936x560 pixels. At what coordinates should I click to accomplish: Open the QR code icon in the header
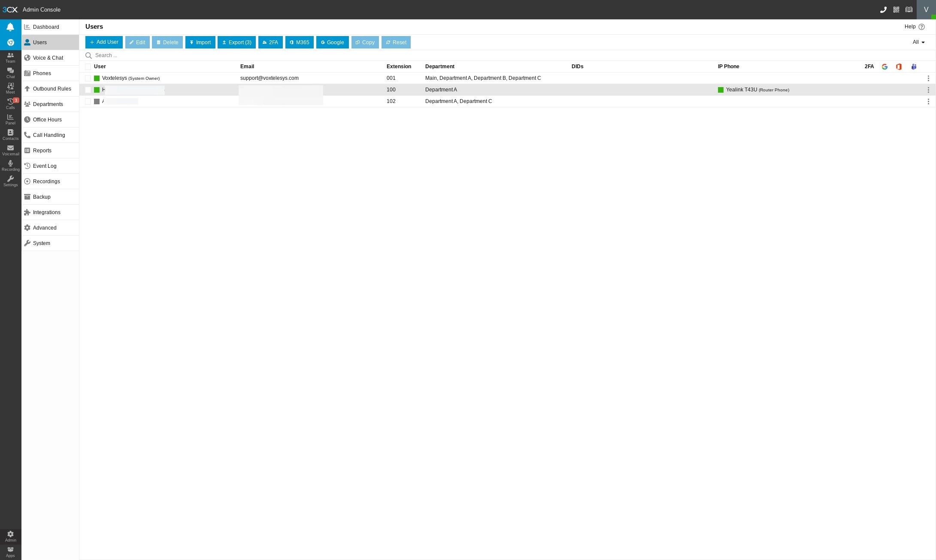point(896,9)
